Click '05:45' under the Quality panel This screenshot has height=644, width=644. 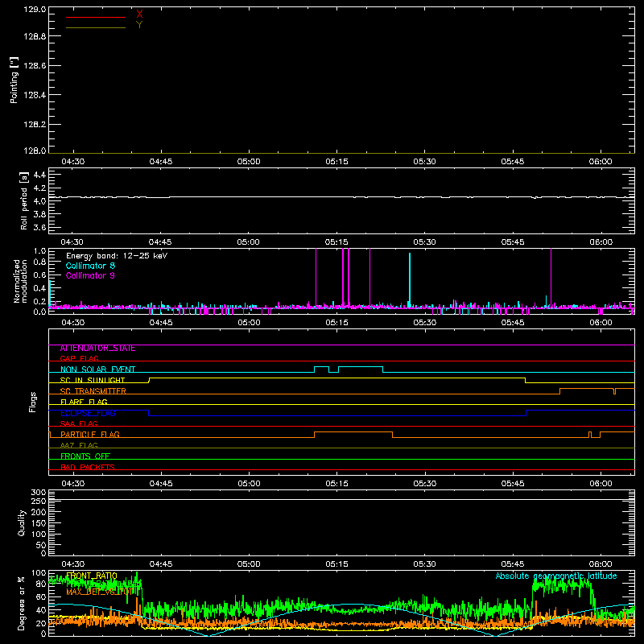click(x=513, y=564)
